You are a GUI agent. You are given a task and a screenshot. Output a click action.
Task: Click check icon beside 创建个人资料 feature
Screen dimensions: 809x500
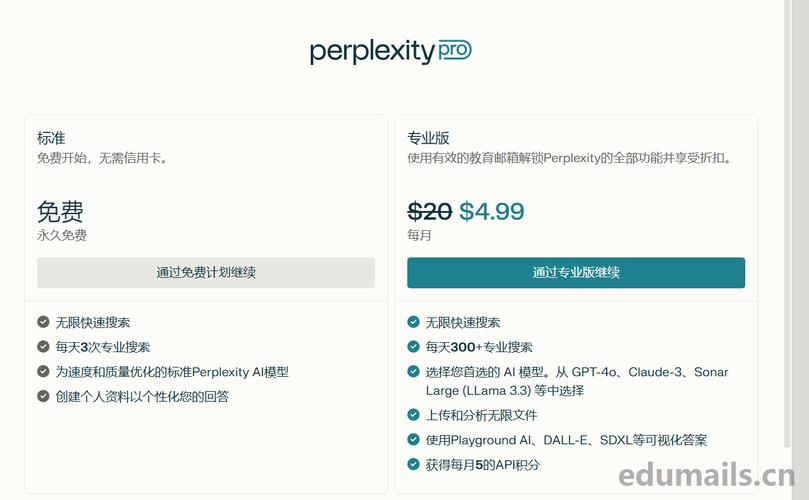tap(43, 396)
